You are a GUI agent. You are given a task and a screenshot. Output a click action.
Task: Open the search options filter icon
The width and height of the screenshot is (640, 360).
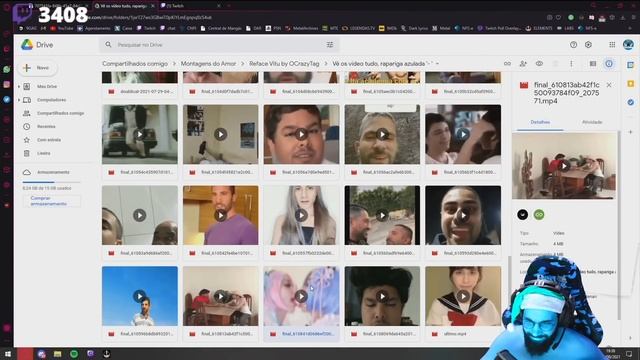(x=330, y=44)
